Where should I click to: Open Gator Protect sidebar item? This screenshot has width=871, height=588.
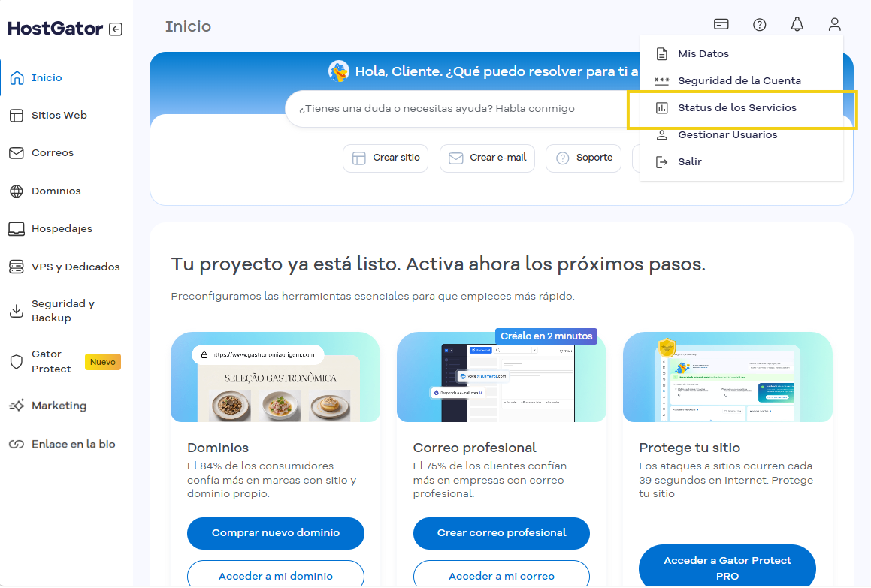pyautogui.click(x=51, y=362)
